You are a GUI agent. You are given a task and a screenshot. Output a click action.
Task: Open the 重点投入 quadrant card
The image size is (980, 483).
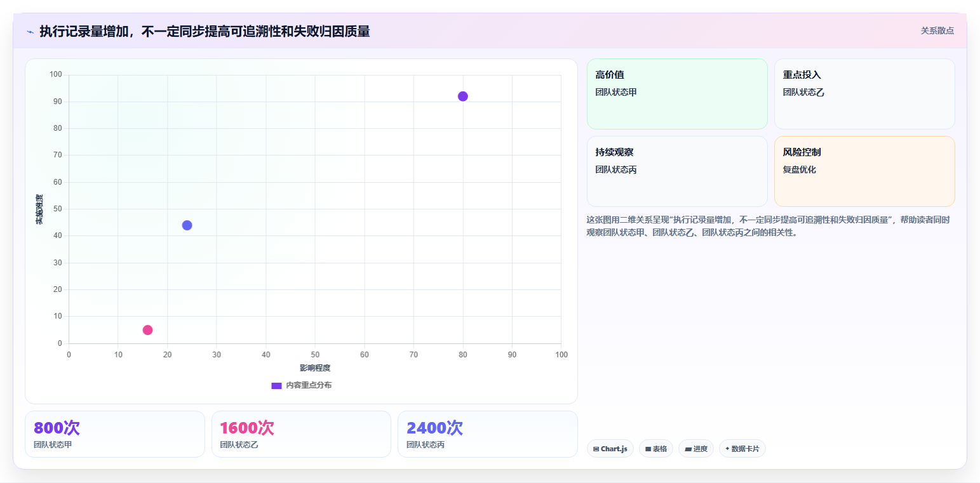[x=864, y=94]
